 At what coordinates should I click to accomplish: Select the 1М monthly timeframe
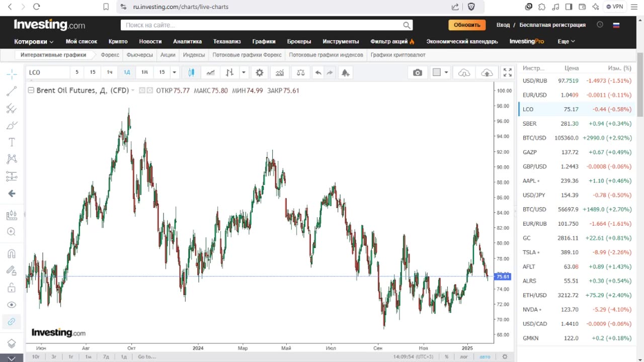point(144,72)
